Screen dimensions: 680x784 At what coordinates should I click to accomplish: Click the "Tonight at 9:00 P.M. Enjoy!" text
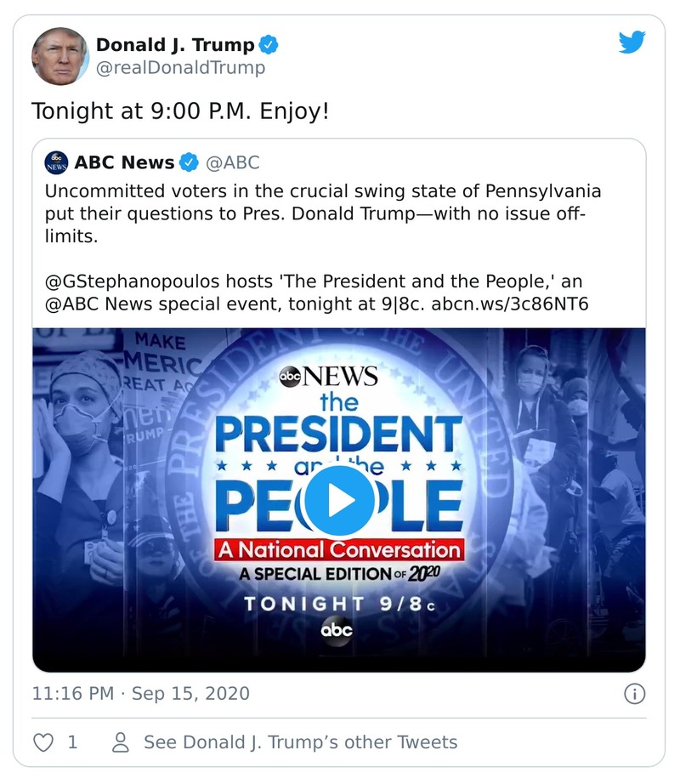179,111
